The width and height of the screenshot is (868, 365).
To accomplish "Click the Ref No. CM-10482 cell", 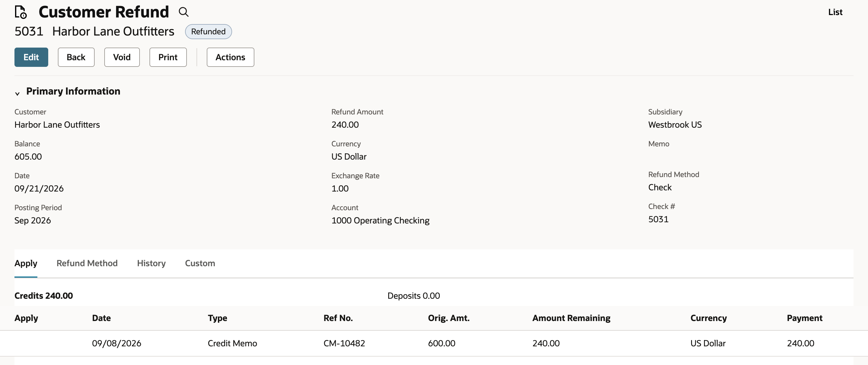I will [344, 343].
